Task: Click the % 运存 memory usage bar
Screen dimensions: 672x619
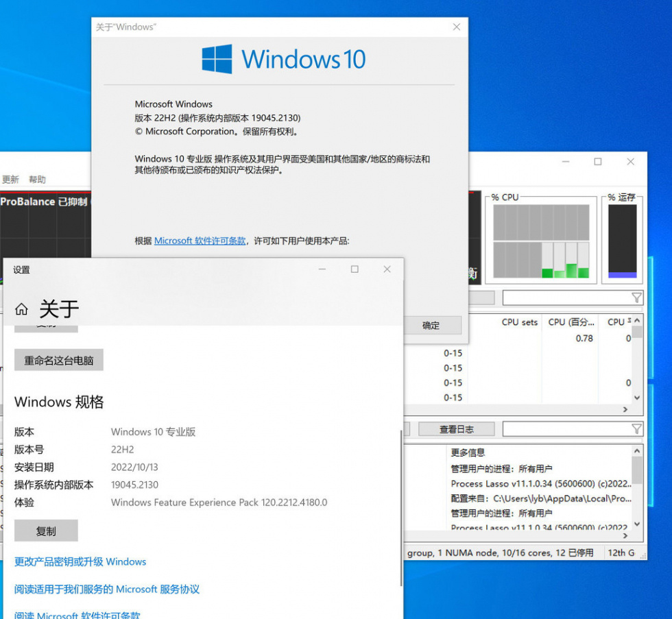Action: 623,241
